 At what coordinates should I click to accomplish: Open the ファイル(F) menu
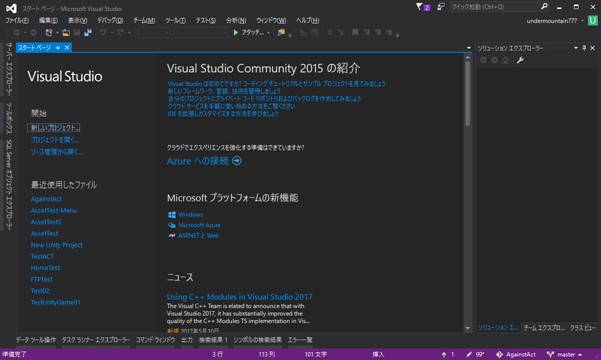tap(16, 20)
